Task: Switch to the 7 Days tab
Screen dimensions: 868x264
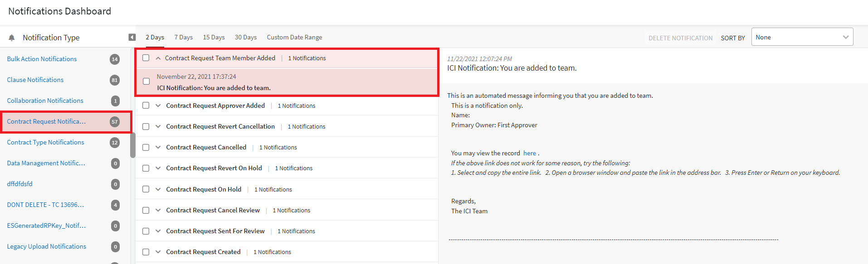Action: point(183,37)
